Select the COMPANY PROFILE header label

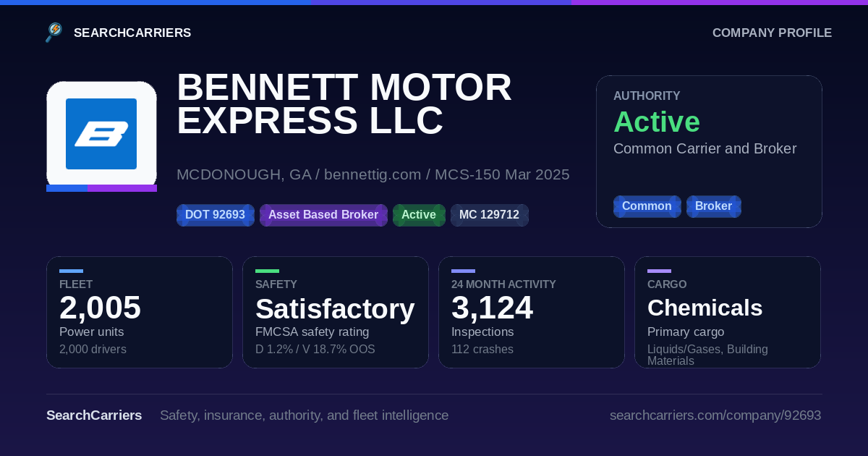[x=772, y=33]
